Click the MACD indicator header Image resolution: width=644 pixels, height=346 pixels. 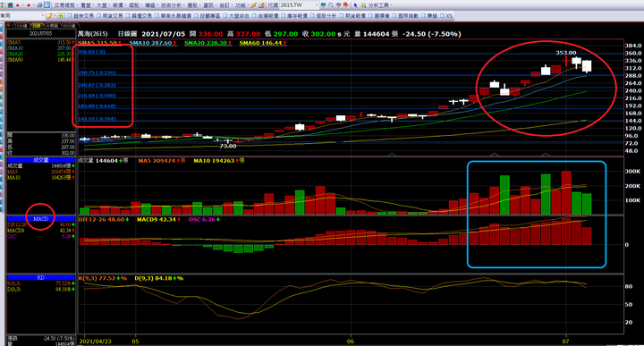click(x=41, y=219)
